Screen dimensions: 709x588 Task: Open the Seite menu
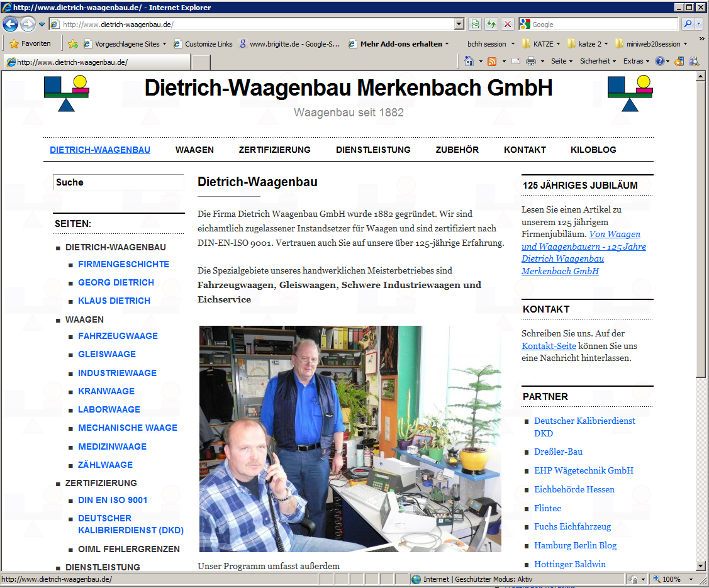point(562,61)
